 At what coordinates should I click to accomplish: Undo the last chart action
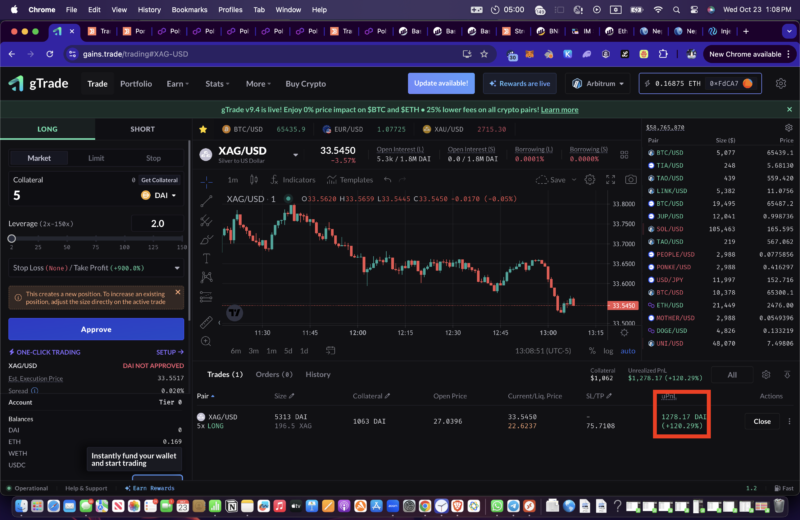(x=388, y=180)
